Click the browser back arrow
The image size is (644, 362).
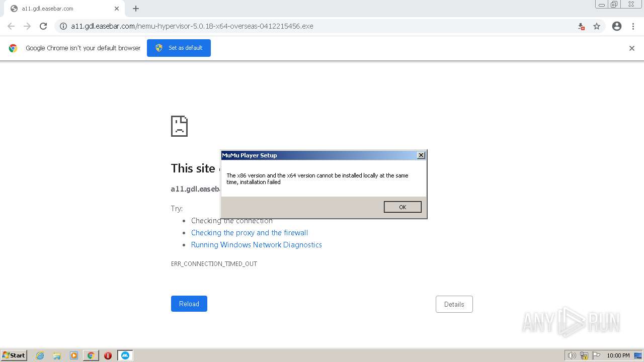(11, 26)
